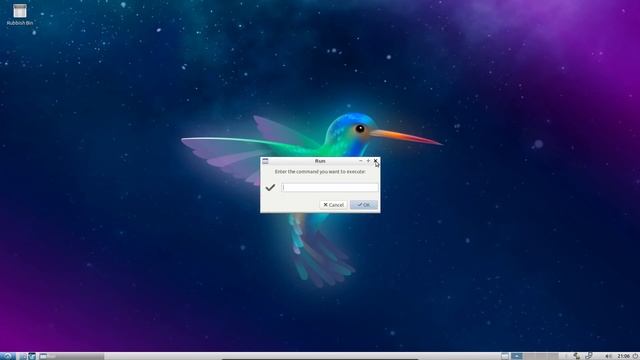The height and width of the screenshot is (360, 640).
Task: Launch the file manager from the taskbar
Action: coord(23,356)
